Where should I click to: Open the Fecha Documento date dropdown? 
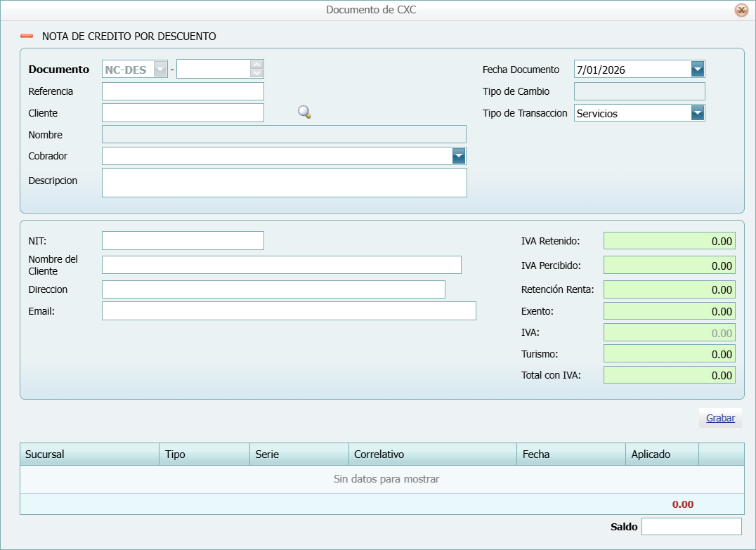tap(697, 69)
